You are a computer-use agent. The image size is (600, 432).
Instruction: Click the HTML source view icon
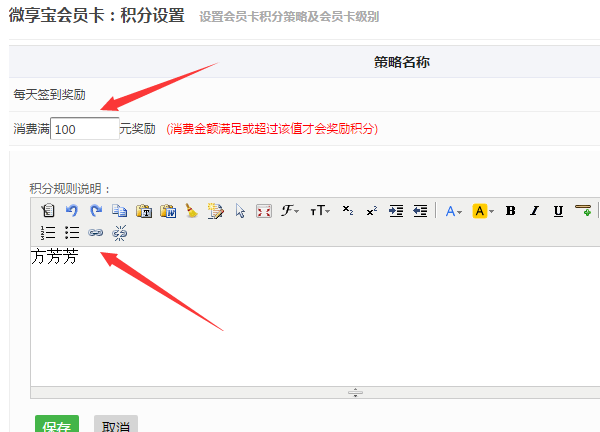(48, 211)
